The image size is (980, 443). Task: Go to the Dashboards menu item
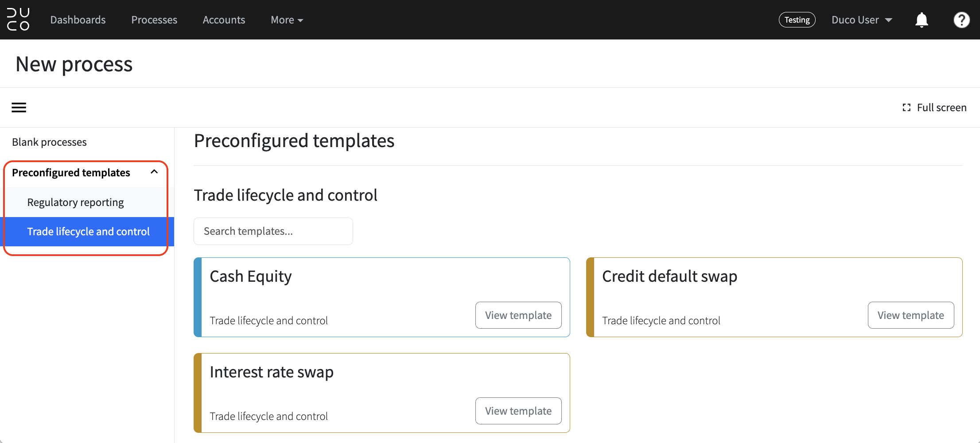[78, 20]
